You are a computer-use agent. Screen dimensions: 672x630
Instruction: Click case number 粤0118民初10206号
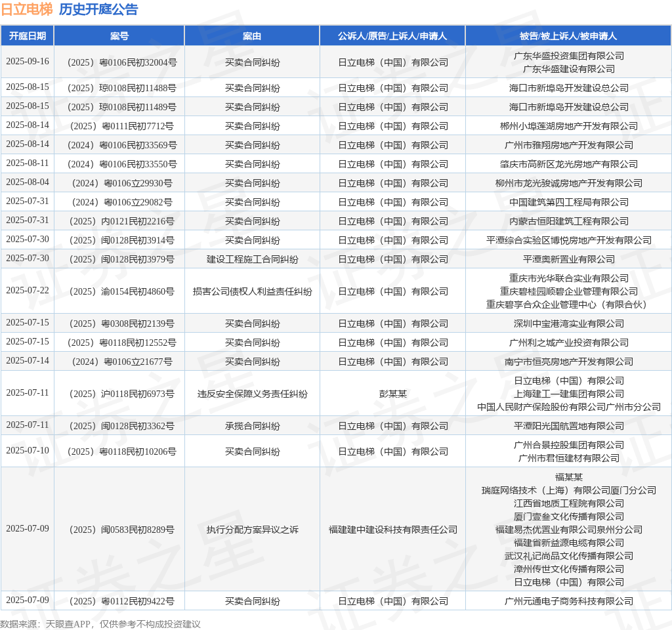point(122,451)
